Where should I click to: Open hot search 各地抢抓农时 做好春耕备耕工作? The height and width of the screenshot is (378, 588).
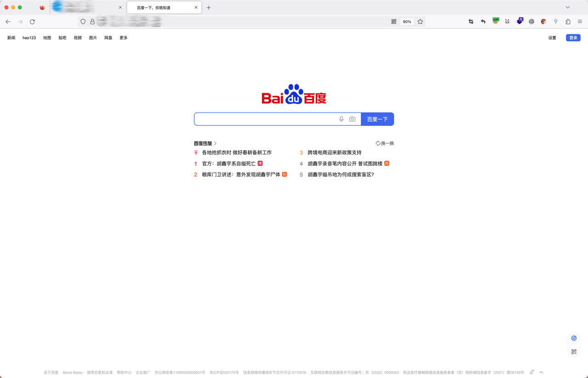237,152
